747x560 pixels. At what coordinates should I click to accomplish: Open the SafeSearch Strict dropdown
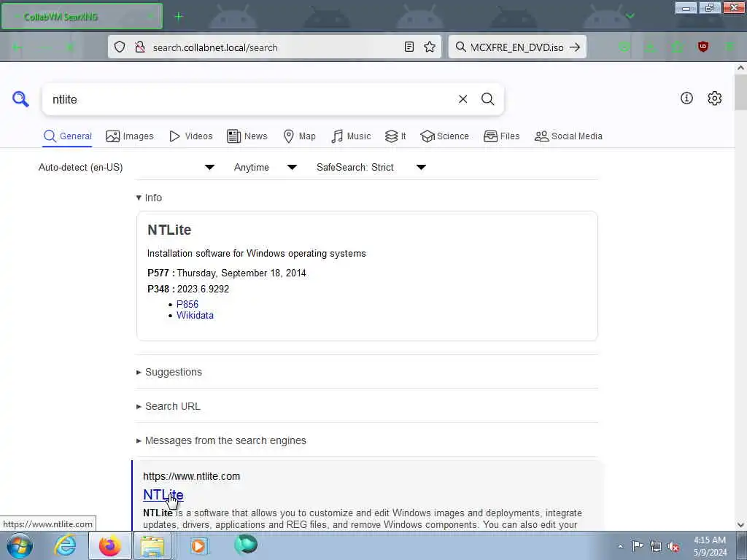point(371,167)
